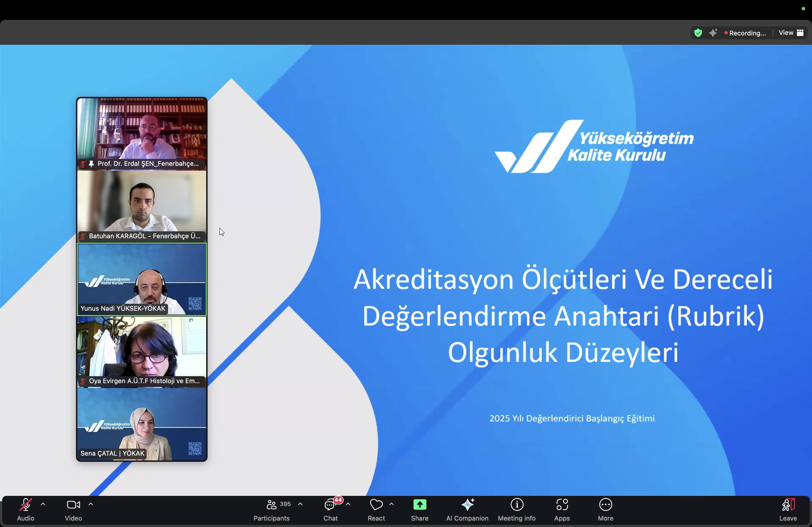The image size is (812, 527).
Task: Open the View layout menu
Action: point(791,33)
